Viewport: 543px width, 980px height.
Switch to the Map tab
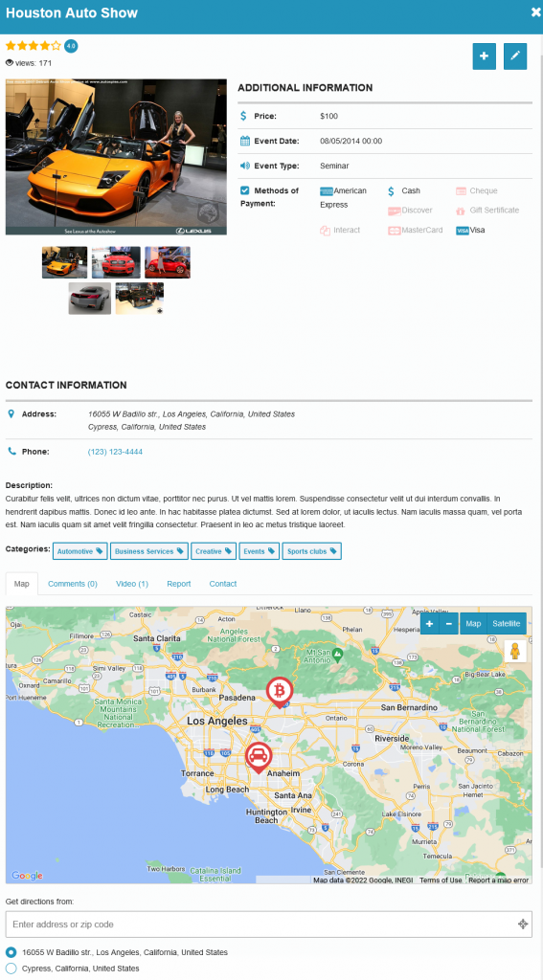coord(22,584)
